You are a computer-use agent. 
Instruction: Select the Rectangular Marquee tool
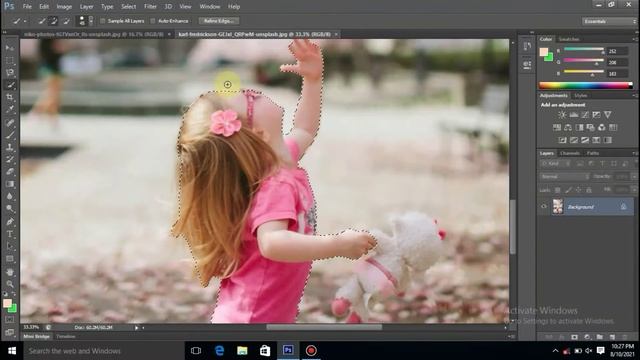(10, 60)
